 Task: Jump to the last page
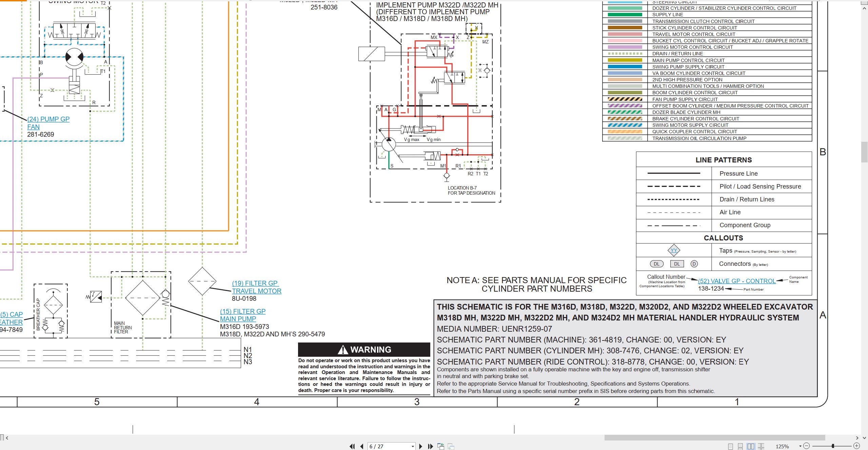[x=431, y=446]
